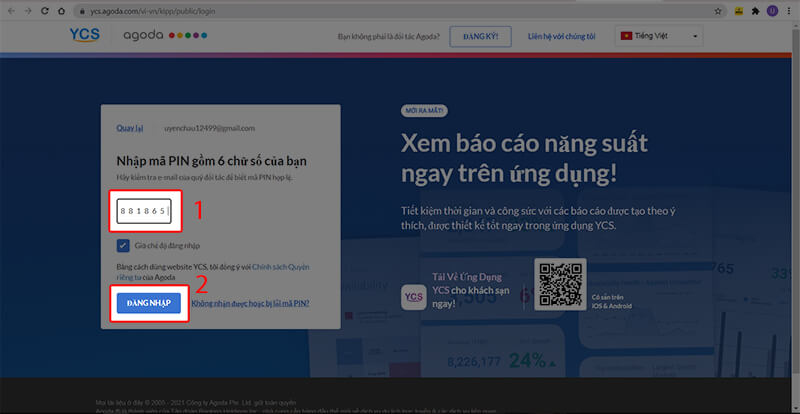Open the browser three-dot menu
The width and height of the screenshot is (800, 414).
pos(789,10)
